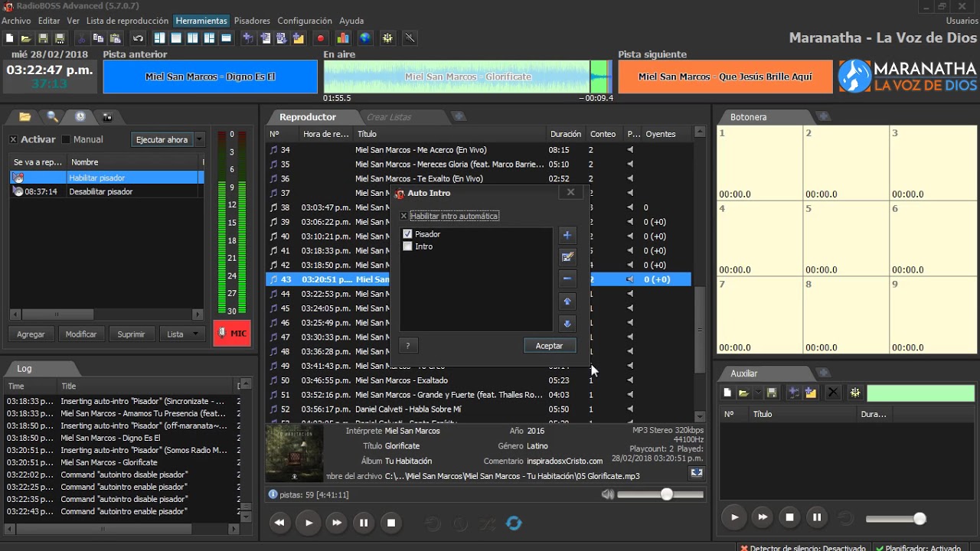Click the main player pause button
Viewport: 980px width, 551px height.
click(x=364, y=523)
